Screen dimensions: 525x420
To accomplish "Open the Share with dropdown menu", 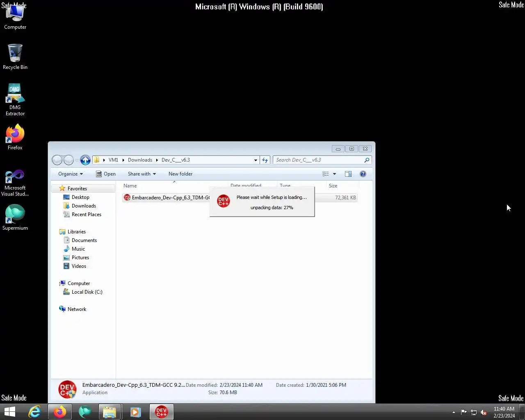I will pos(142,174).
